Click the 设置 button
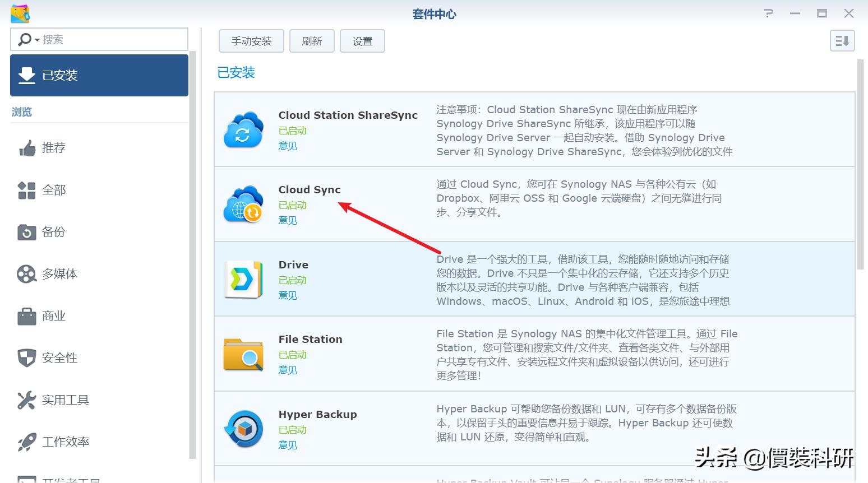The height and width of the screenshot is (483, 868). point(362,40)
